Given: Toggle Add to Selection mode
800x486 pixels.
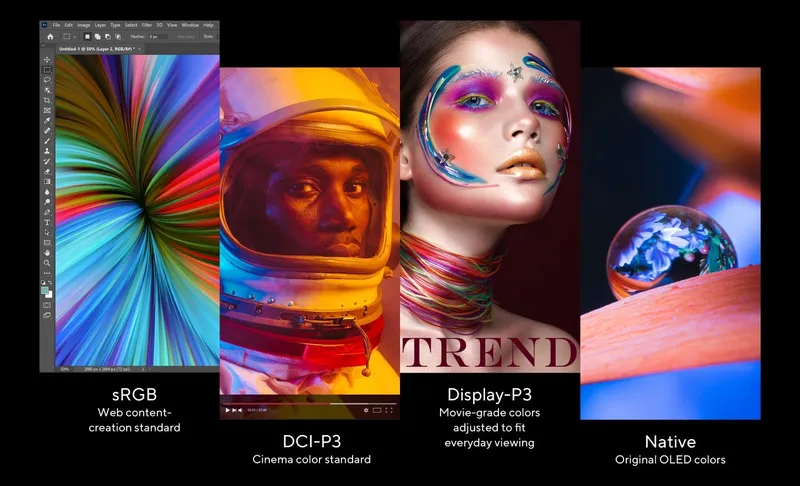Looking at the screenshot, I should pyautogui.click(x=98, y=37).
